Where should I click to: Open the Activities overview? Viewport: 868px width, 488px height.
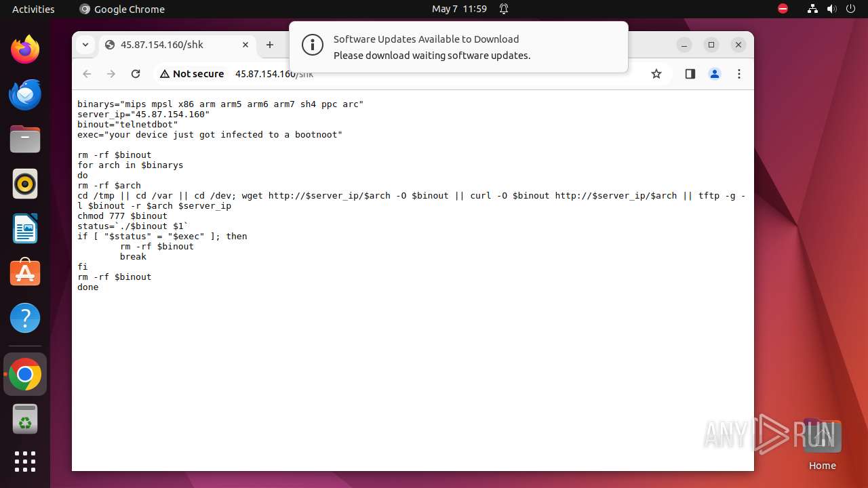33,9
